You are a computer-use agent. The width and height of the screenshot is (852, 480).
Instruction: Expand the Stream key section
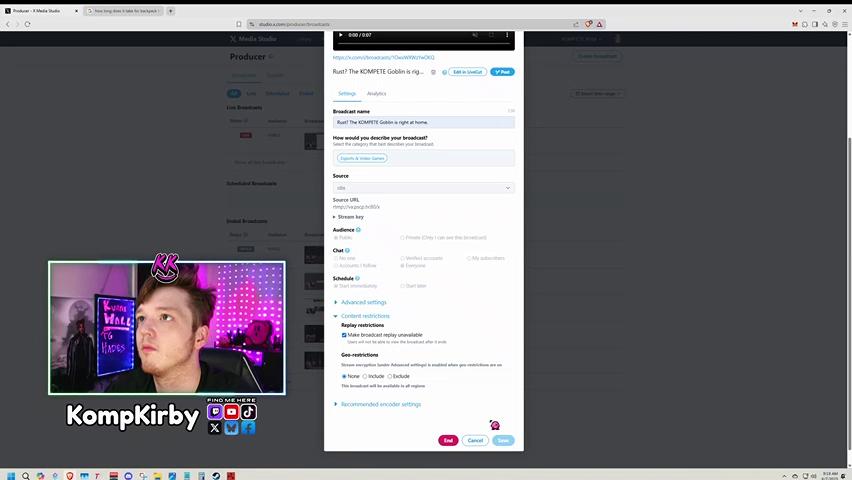pos(348,217)
